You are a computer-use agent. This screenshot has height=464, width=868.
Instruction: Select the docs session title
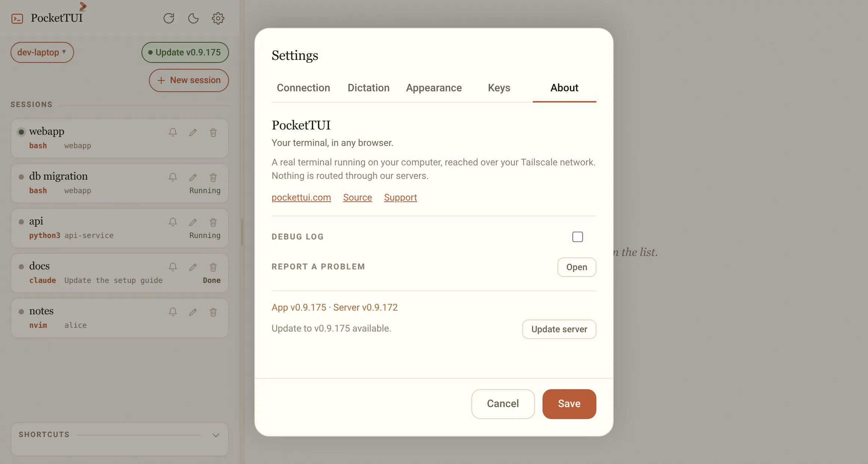tap(39, 266)
